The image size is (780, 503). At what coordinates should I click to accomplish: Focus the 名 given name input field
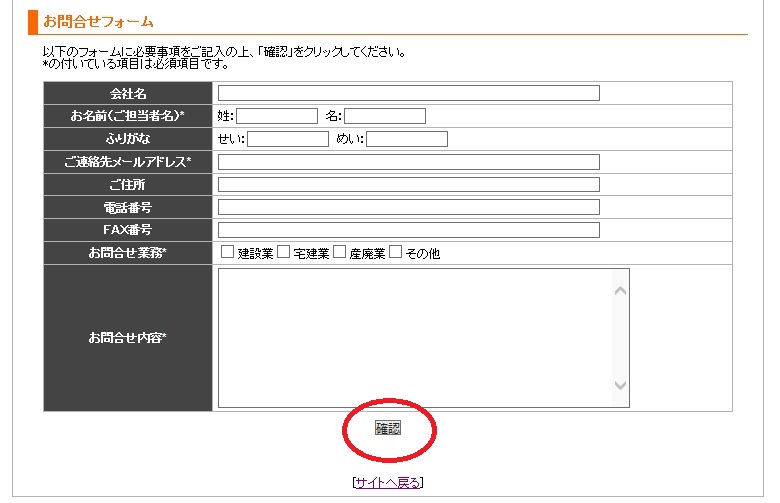(x=385, y=116)
